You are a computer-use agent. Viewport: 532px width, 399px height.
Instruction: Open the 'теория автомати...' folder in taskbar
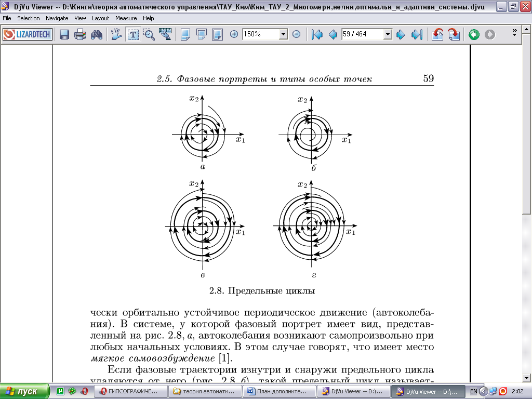(205, 391)
